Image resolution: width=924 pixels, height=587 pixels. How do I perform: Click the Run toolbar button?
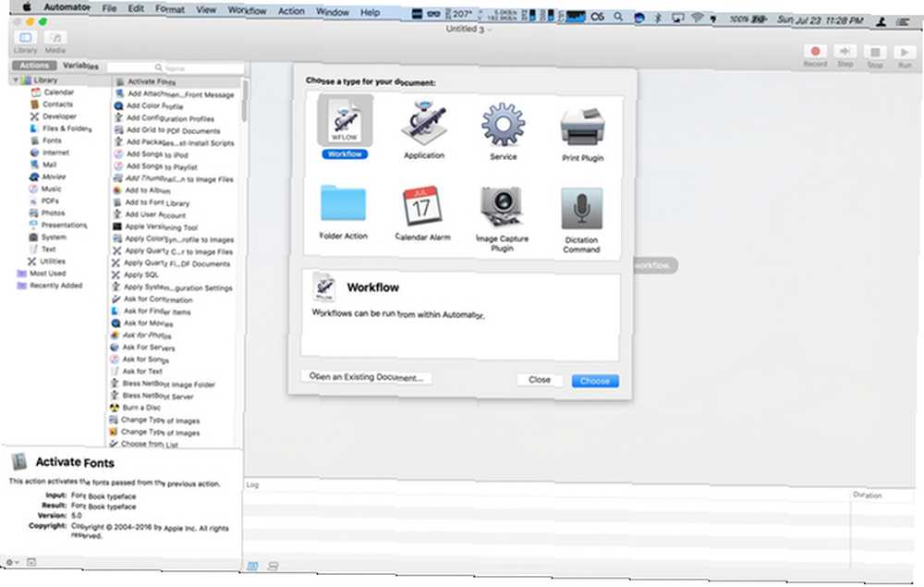click(x=905, y=53)
